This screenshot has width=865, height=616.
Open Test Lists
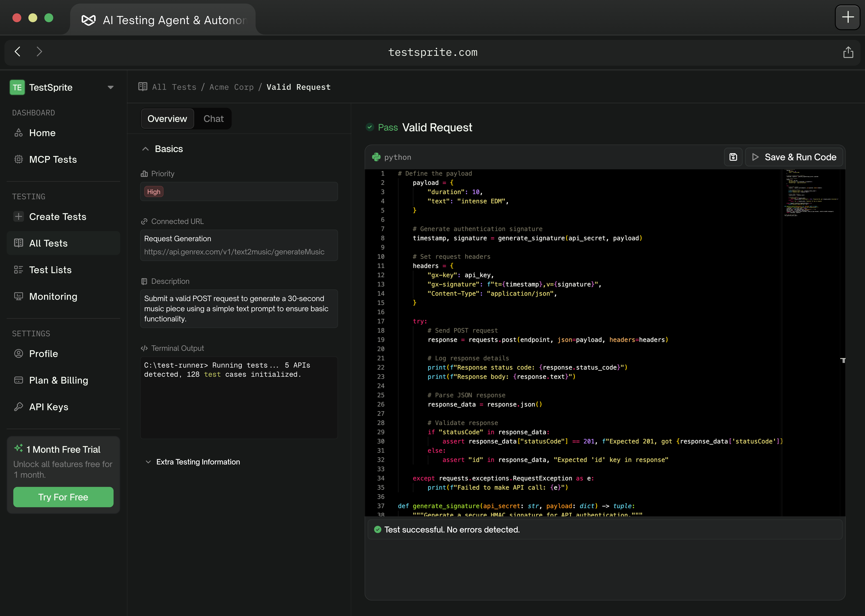[63, 270]
